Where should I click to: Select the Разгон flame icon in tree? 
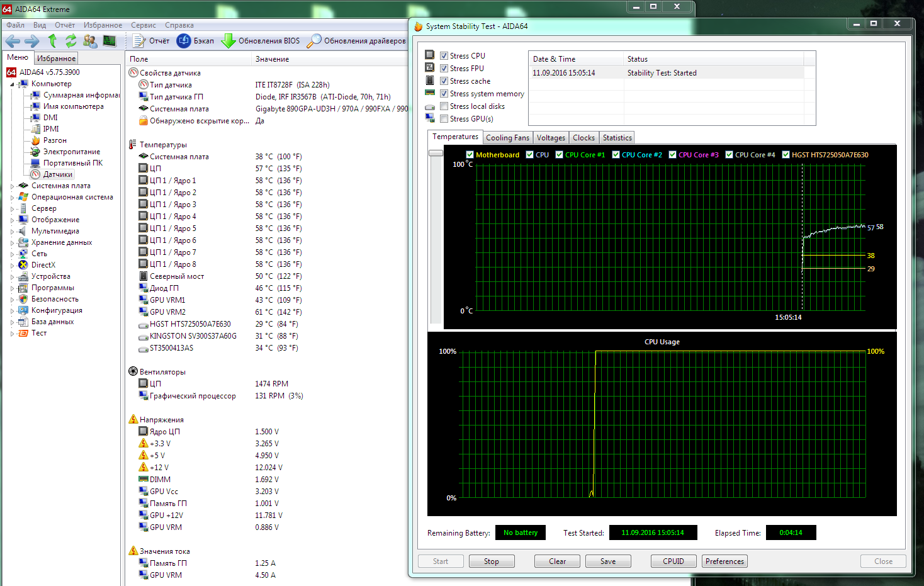click(36, 140)
